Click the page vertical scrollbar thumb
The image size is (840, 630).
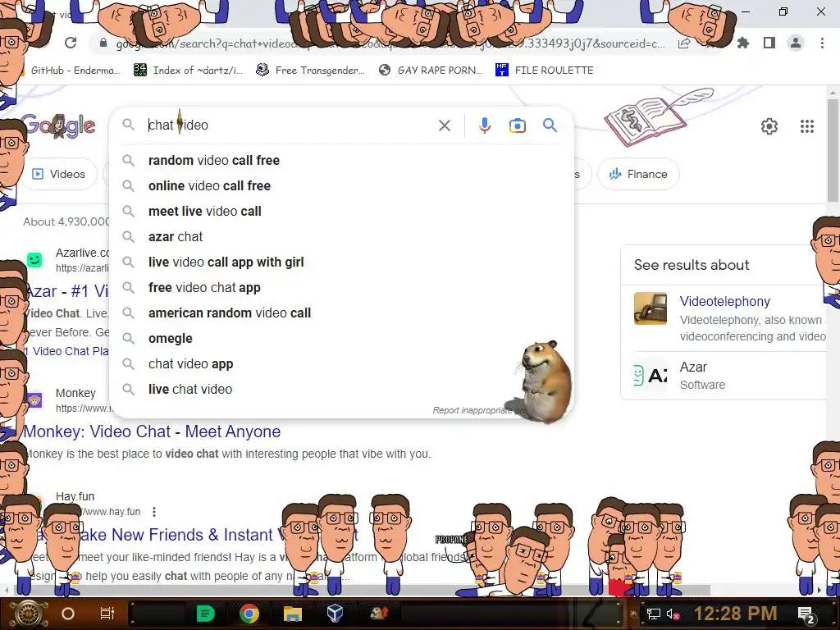(x=833, y=150)
